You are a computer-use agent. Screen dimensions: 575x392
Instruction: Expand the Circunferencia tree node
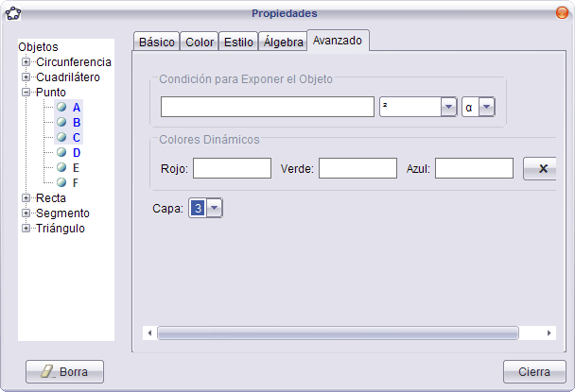[26, 61]
